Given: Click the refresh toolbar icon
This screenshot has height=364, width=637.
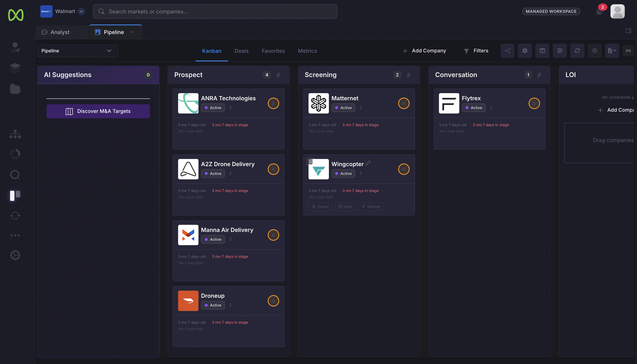Looking at the screenshot, I should [577, 51].
